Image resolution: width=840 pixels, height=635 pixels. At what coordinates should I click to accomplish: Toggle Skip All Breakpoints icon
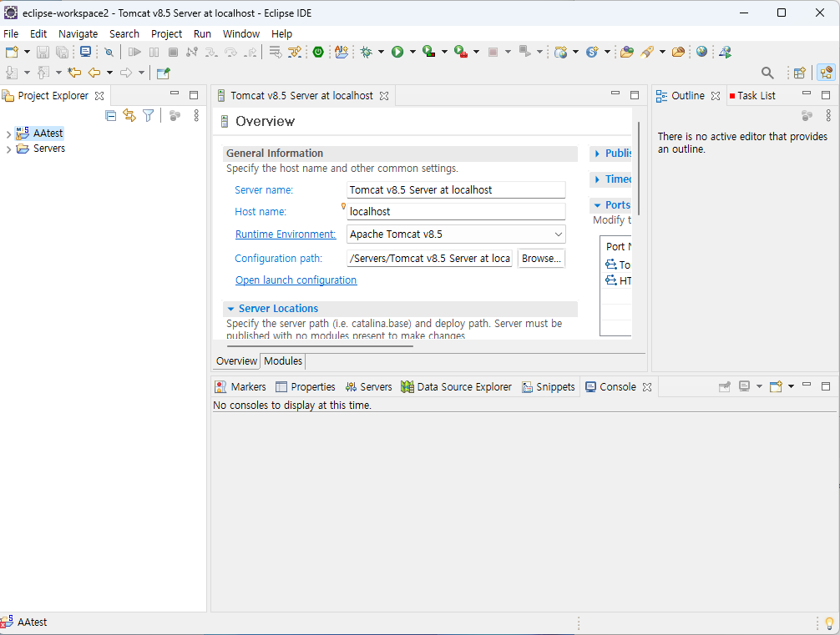coord(109,52)
